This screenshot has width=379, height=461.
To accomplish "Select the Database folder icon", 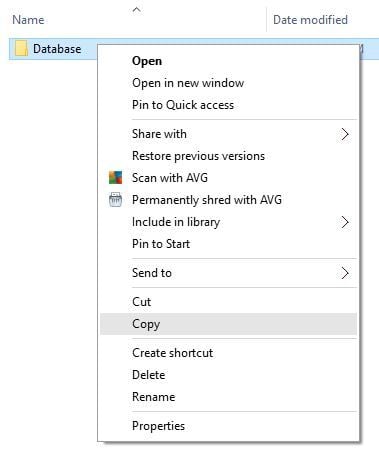I will [21, 49].
